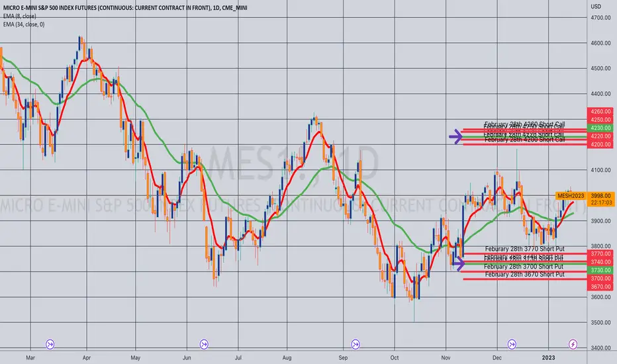The height and width of the screenshot is (364, 617).
Task: Click the purple lightning event icon near 2023
Action: click(x=573, y=344)
